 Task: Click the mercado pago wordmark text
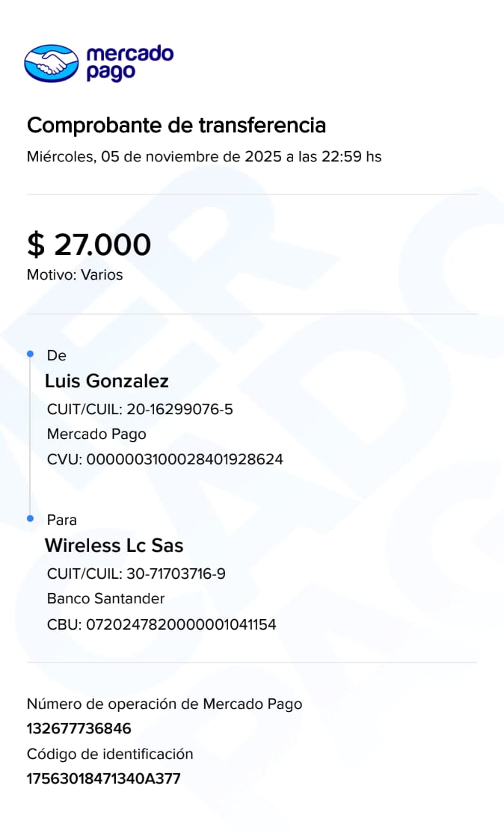129,63
